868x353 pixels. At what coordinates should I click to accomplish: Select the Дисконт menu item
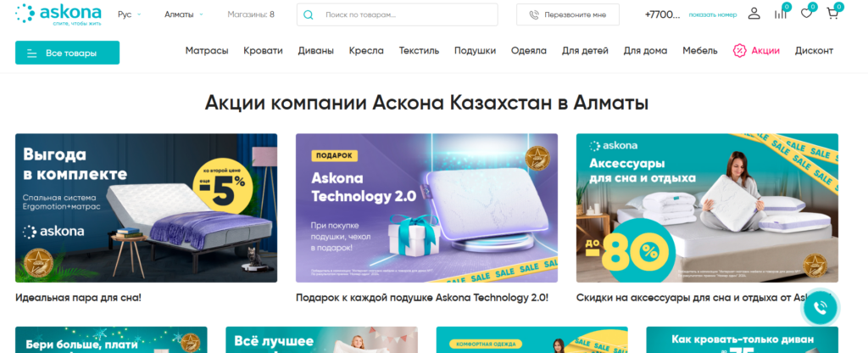click(814, 51)
